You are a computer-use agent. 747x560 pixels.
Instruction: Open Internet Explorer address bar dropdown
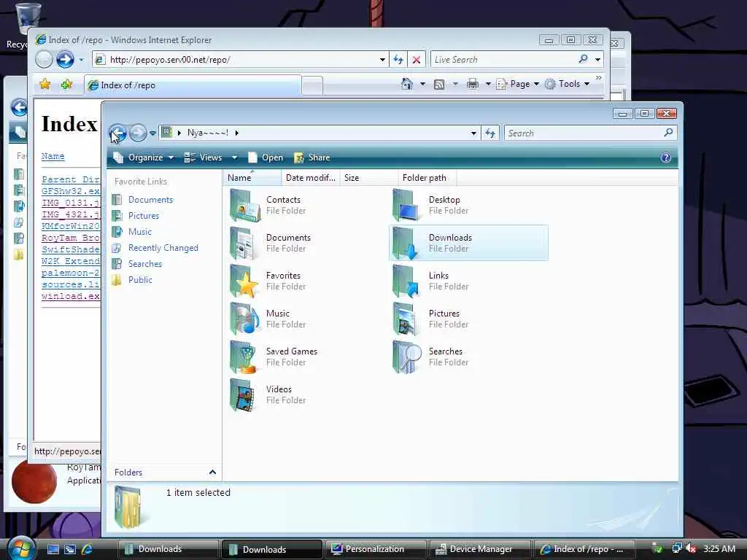[x=382, y=60]
